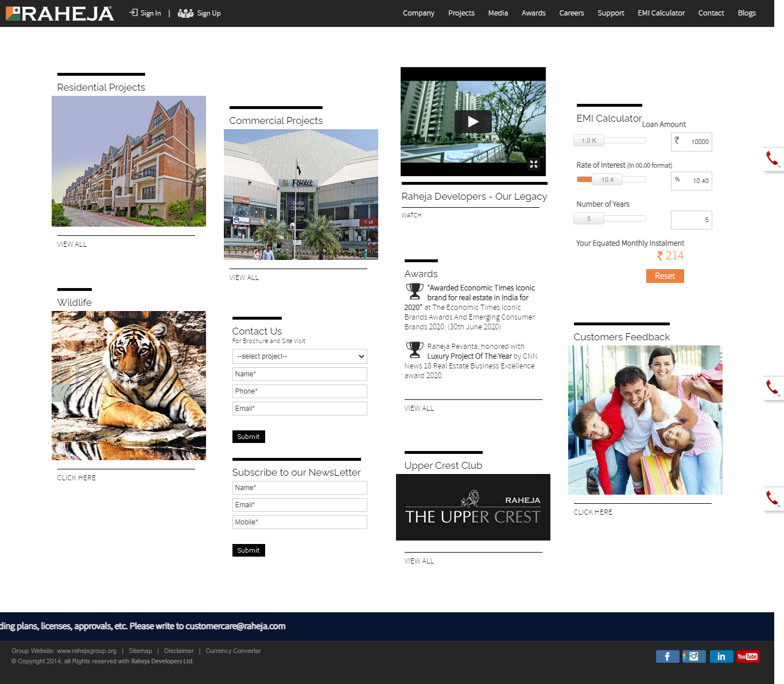
Task: Open the Facebook page icon
Action: (x=667, y=656)
